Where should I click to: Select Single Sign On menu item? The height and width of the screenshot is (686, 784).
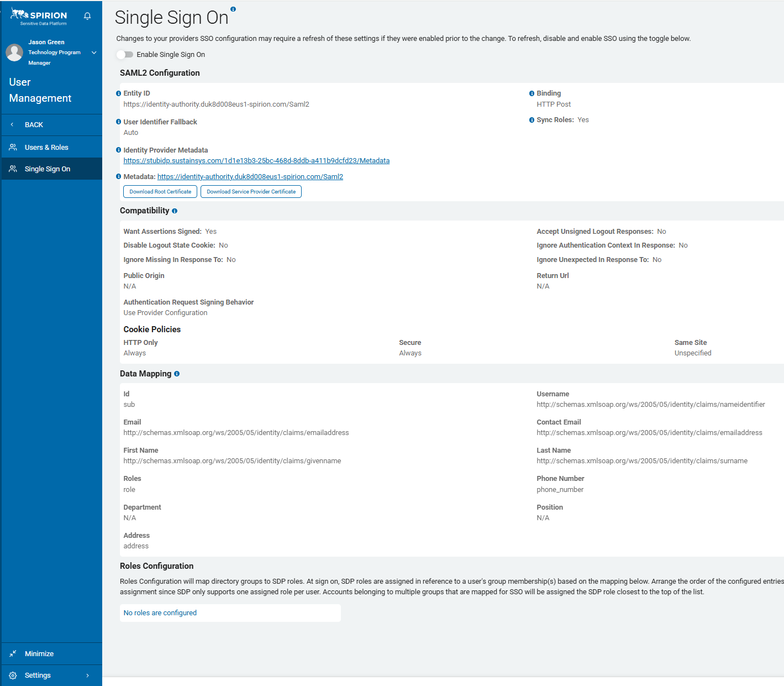pos(51,169)
